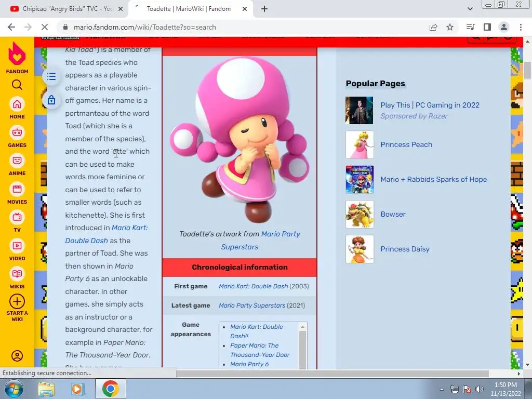Open the Video section icon

[17, 246]
